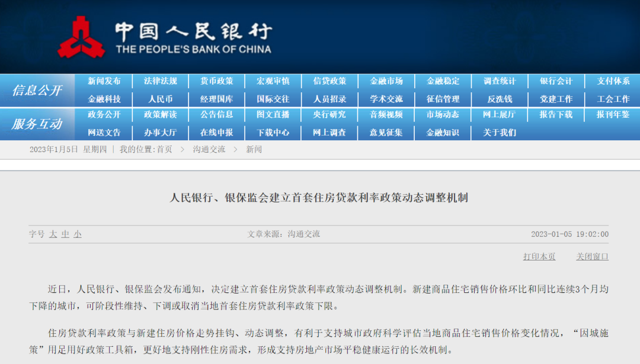Screen dimensions: 640x364
Task: Click the date text 2023年1月5日 星期四
Action: 68,150
